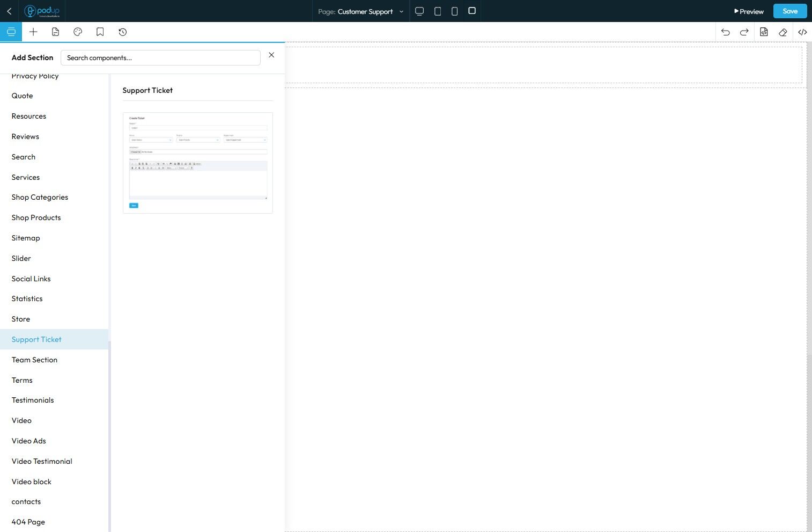
Task: Select the Sitemap category
Action: [26, 238]
